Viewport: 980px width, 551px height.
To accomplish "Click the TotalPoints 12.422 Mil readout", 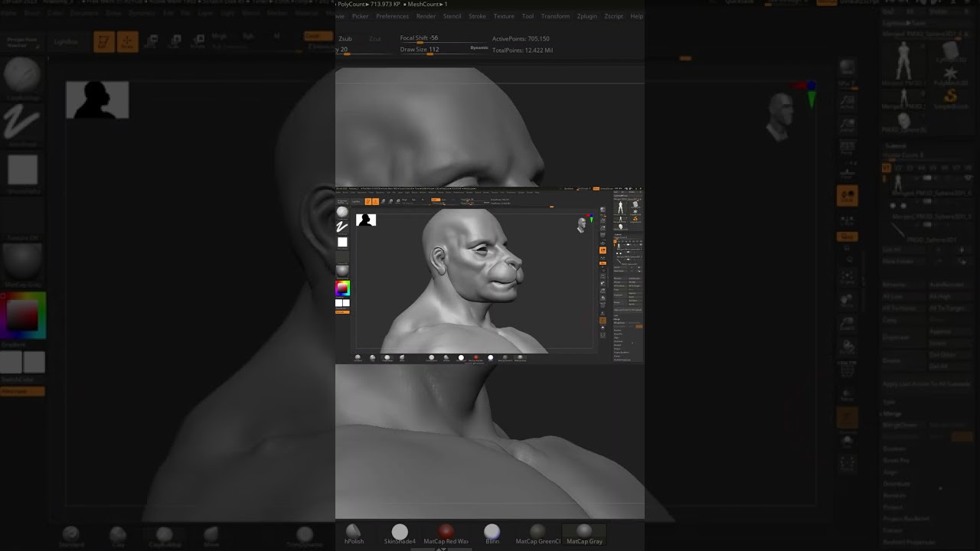I will click(522, 50).
